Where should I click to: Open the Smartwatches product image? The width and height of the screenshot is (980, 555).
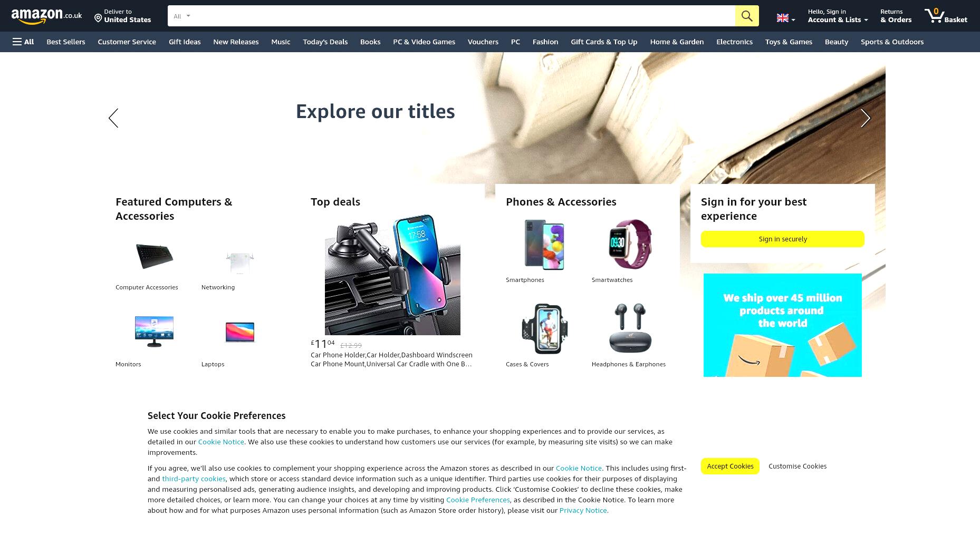[x=630, y=245]
